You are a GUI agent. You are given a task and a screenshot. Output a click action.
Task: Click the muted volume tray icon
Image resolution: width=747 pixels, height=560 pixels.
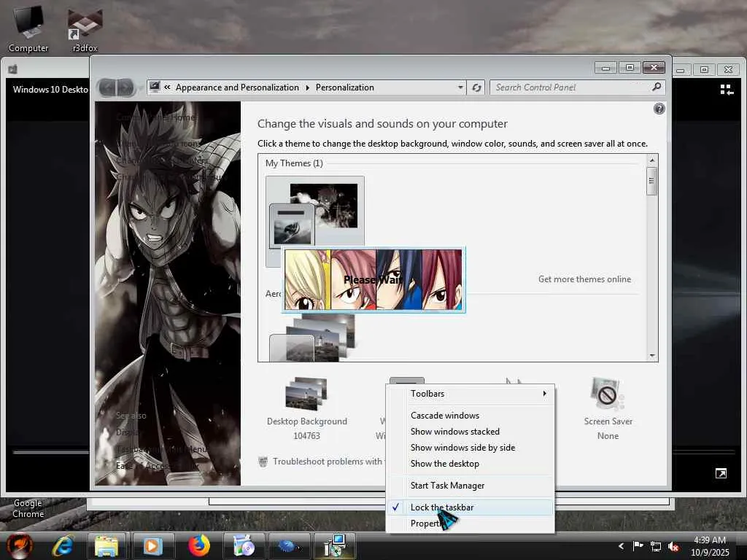pyautogui.click(x=673, y=547)
